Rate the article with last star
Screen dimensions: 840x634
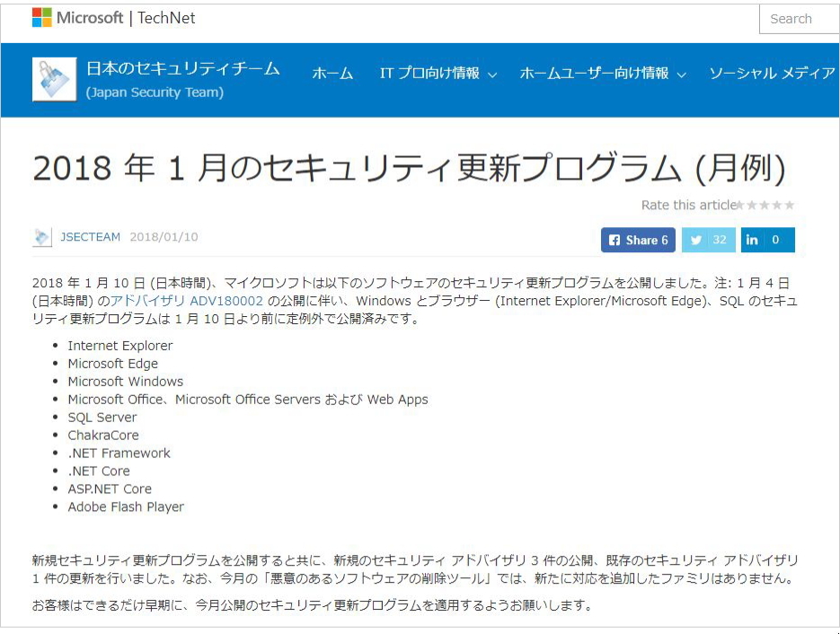(x=789, y=206)
